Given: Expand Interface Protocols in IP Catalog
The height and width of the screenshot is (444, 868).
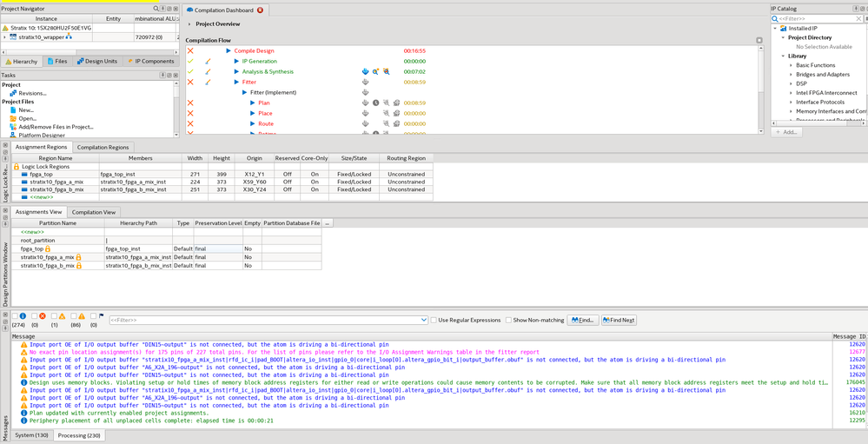Looking at the screenshot, I should point(791,102).
